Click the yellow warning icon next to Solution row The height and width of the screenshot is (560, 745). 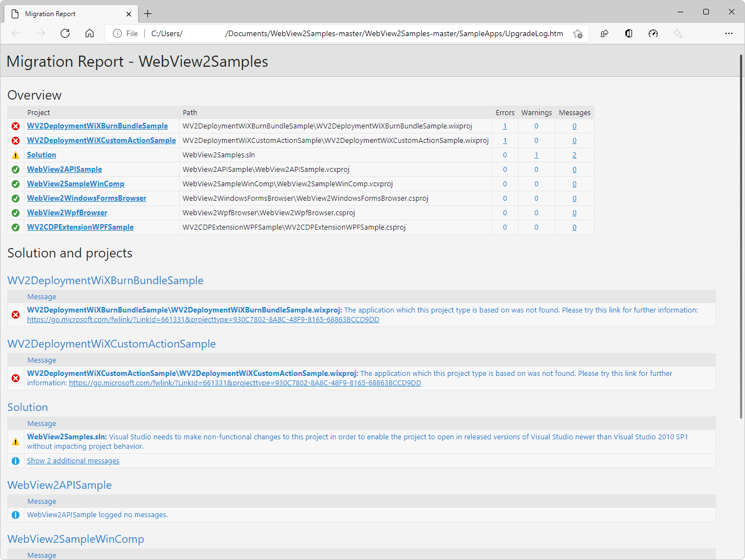point(15,155)
